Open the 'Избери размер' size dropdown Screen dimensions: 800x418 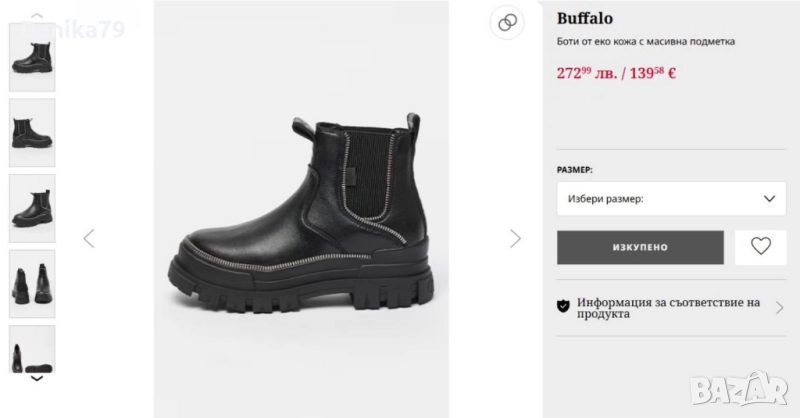tap(657, 198)
